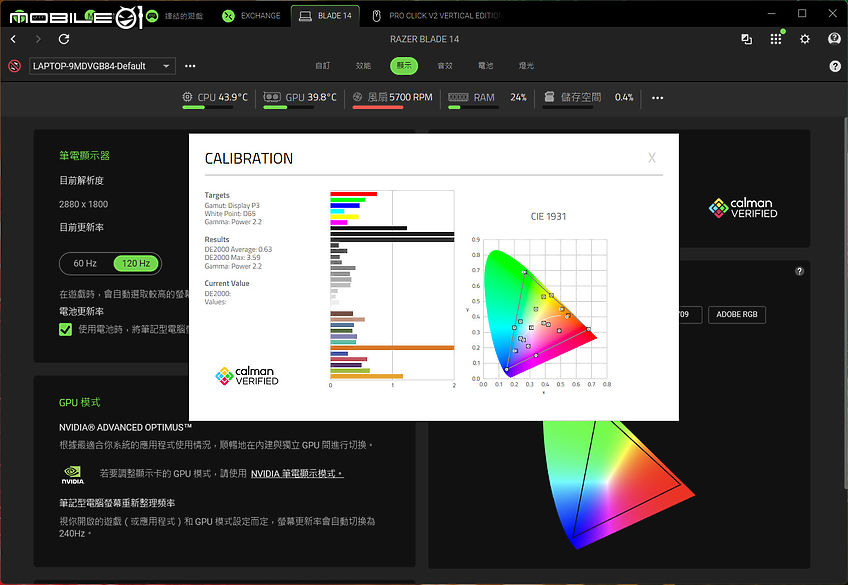Click the mouse icon on Pro Click tab
This screenshot has width=848, height=585.
point(376,16)
